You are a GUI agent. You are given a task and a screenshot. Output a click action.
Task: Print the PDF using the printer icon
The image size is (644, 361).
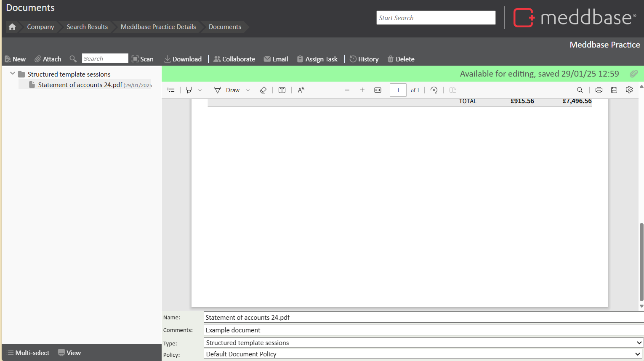599,90
